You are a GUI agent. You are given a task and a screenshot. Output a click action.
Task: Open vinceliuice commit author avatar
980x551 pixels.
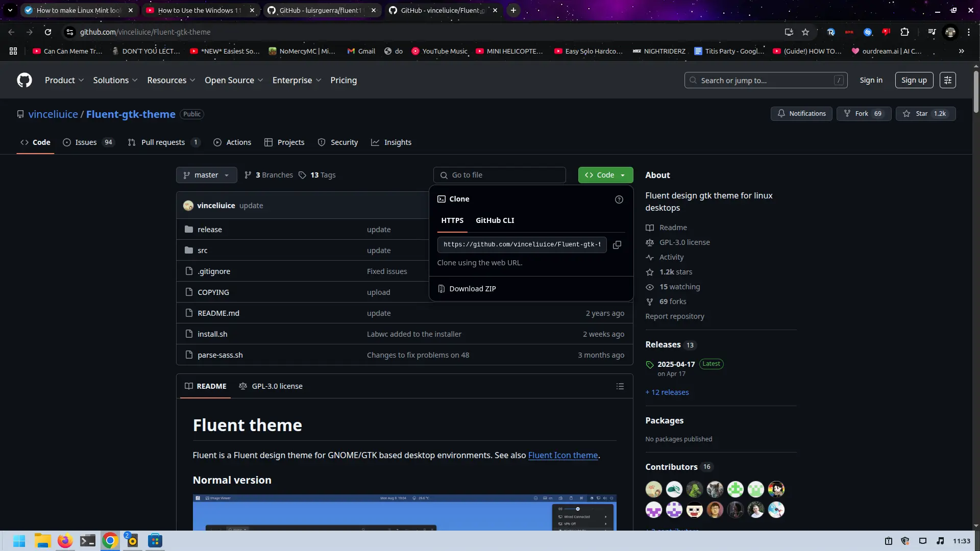[x=188, y=206]
